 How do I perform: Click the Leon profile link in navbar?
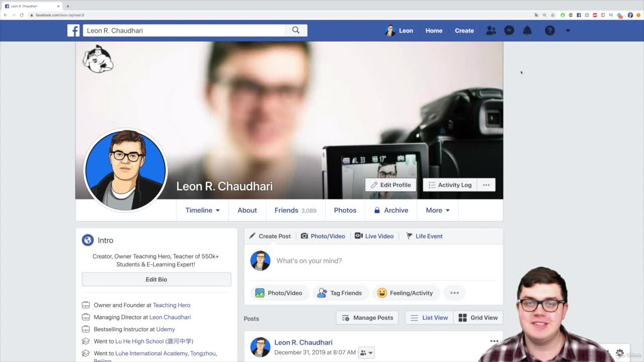[399, 31]
